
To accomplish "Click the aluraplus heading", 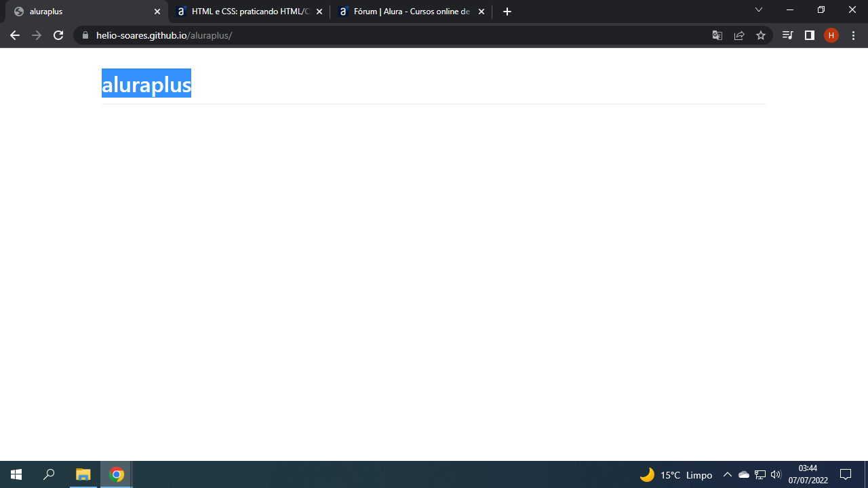I will point(146,84).
